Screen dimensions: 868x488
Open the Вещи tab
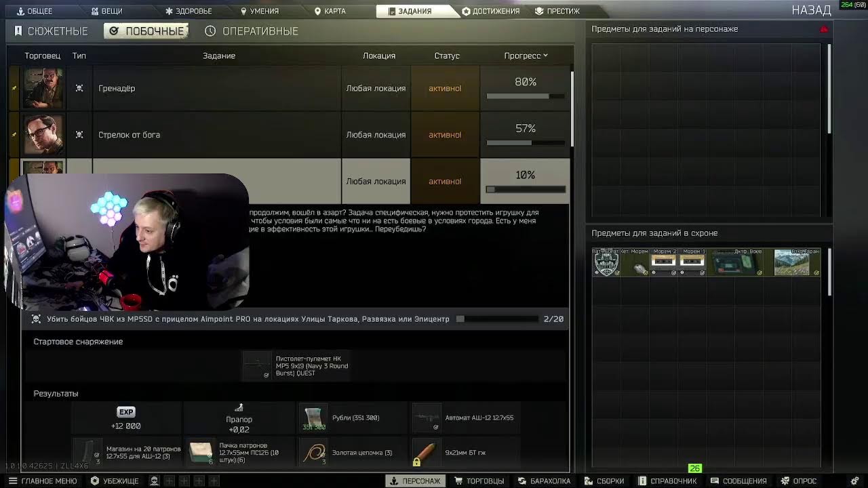point(106,11)
